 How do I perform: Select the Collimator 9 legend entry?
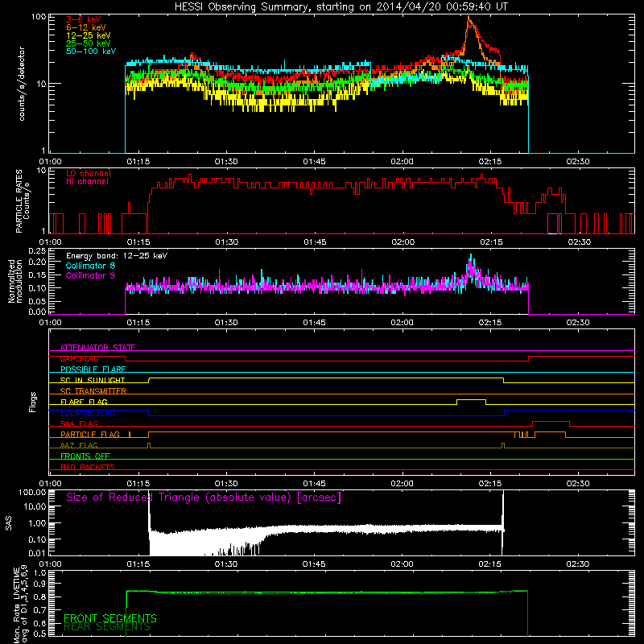(x=90, y=275)
